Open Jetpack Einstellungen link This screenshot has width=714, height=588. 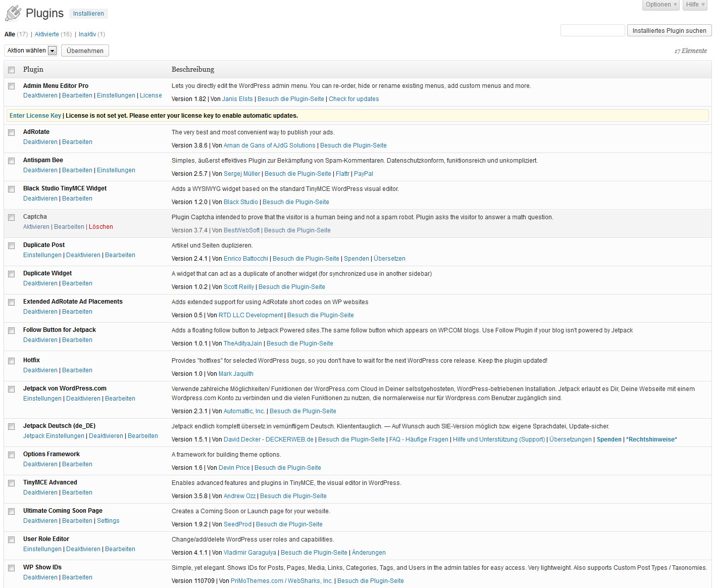54,436
